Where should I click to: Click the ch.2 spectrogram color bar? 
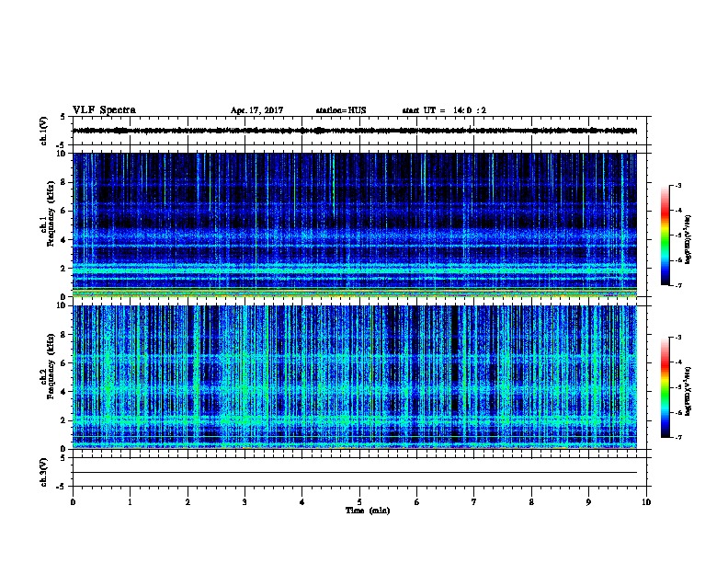tap(665, 387)
